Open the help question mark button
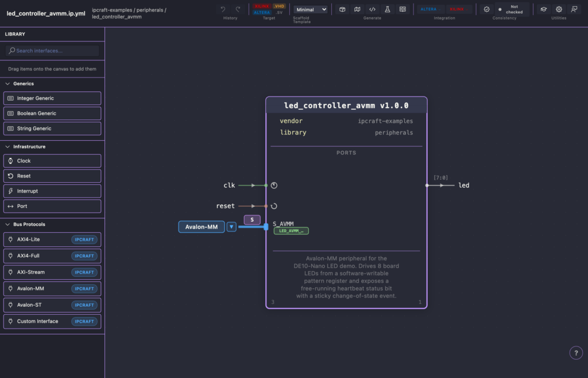 pyautogui.click(x=576, y=353)
